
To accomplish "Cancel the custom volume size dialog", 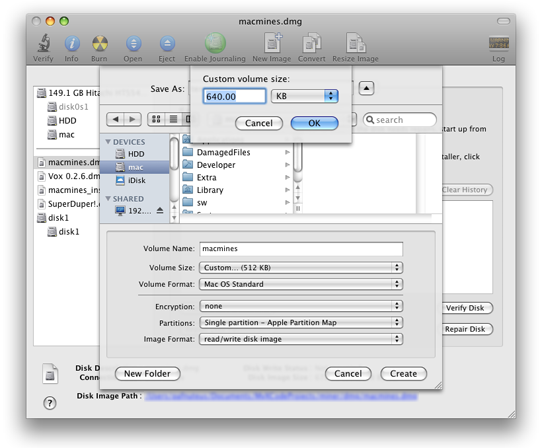I will click(x=259, y=123).
